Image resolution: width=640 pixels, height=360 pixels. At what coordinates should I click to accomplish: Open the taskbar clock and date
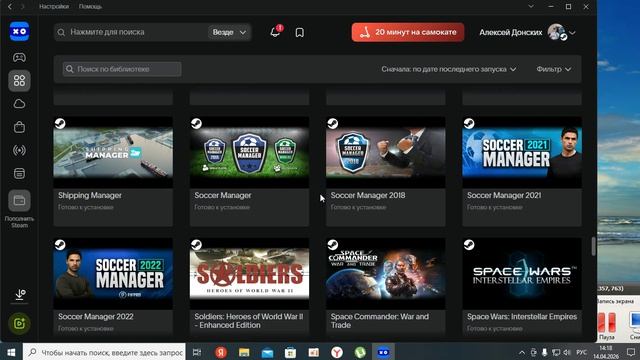point(606,352)
